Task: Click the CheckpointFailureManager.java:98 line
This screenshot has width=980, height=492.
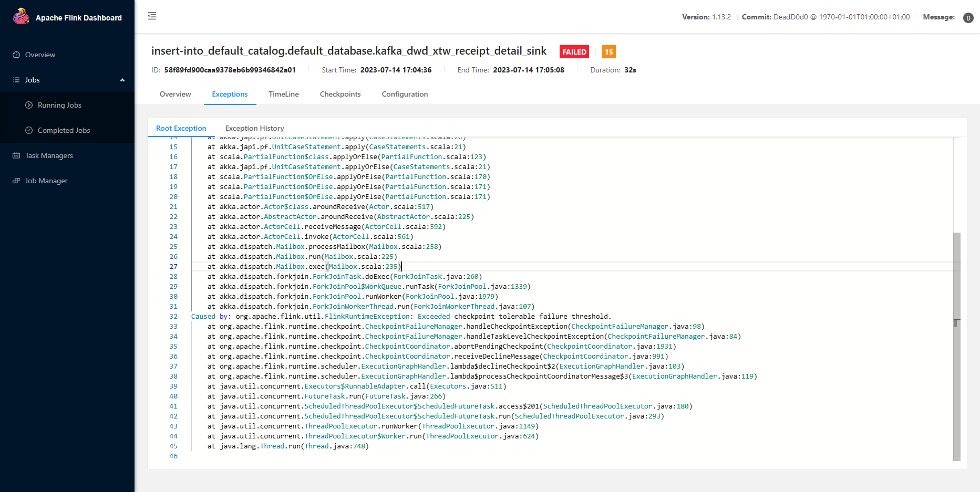Action: (456, 326)
